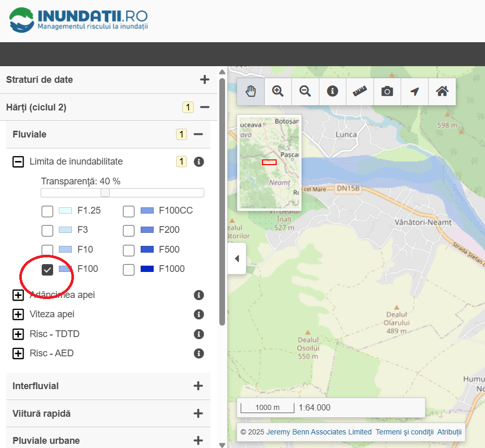This screenshot has height=448, width=485.
Task: Click the zoom out magnifier tool
Action: [x=305, y=92]
